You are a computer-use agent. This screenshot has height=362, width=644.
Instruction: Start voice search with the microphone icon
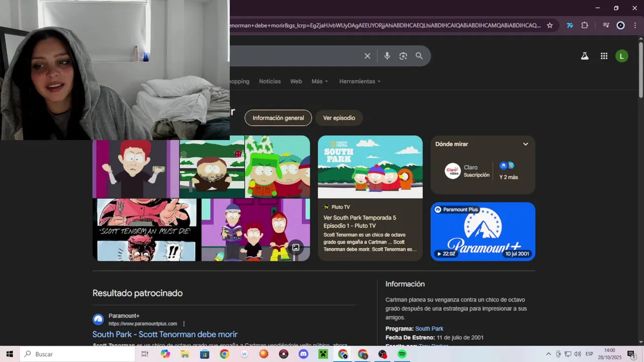387,56
